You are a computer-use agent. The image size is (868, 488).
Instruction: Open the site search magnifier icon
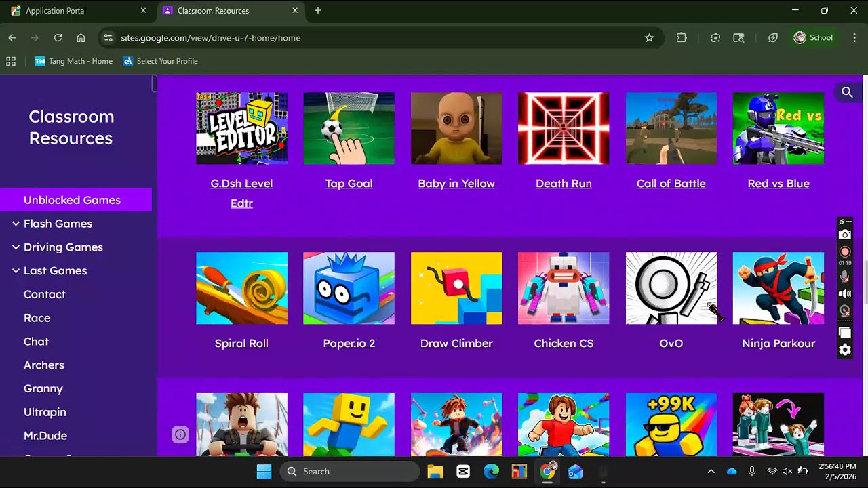pos(847,92)
